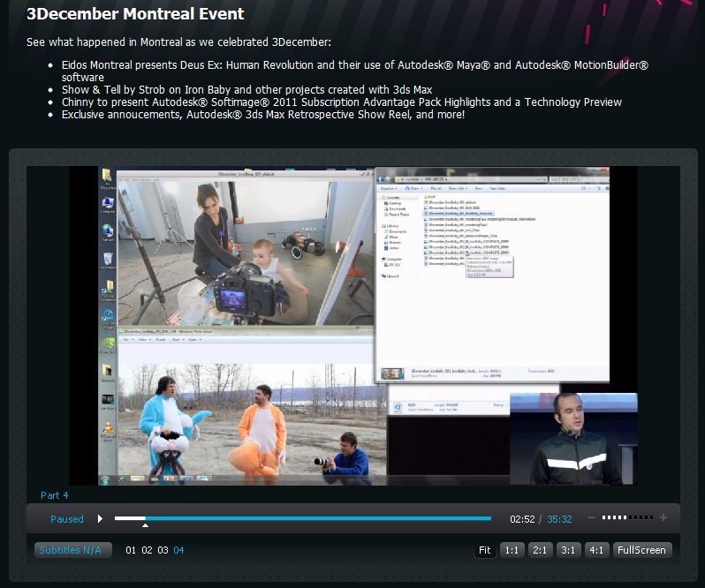The width and height of the screenshot is (705, 588).
Task: Click the Paused status label
Action: pyautogui.click(x=67, y=519)
